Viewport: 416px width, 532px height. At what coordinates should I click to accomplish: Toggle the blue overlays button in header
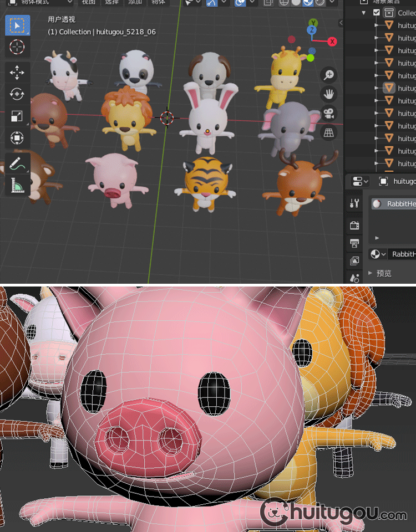click(x=240, y=3)
